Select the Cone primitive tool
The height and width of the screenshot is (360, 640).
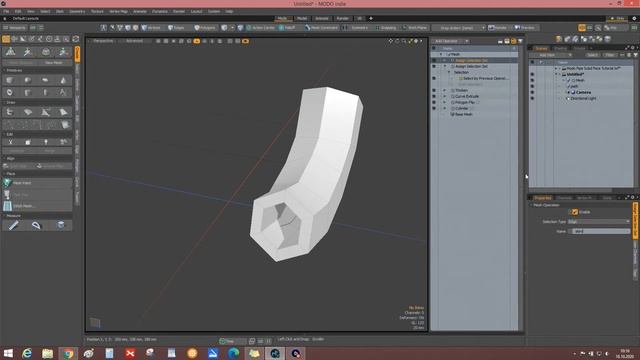pyautogui.click(x=63, y=80)
